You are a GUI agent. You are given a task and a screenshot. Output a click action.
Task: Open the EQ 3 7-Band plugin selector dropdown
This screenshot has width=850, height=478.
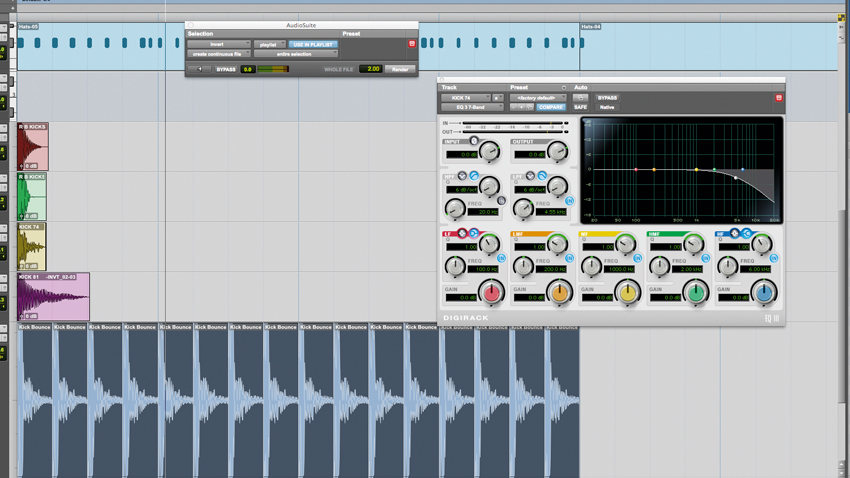click(x=472, y=107)
